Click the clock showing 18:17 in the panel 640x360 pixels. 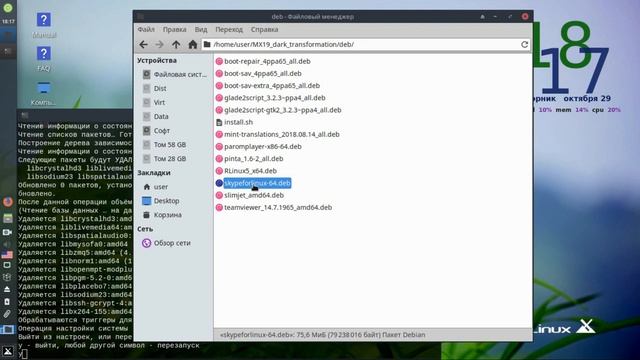click(x=8, y=21)
